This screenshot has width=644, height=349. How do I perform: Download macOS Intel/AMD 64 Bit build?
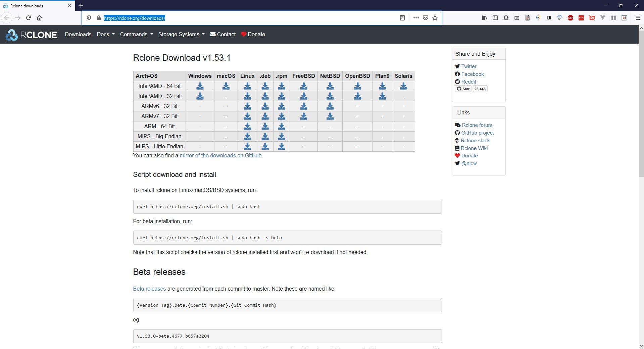[x=226, y=86]
